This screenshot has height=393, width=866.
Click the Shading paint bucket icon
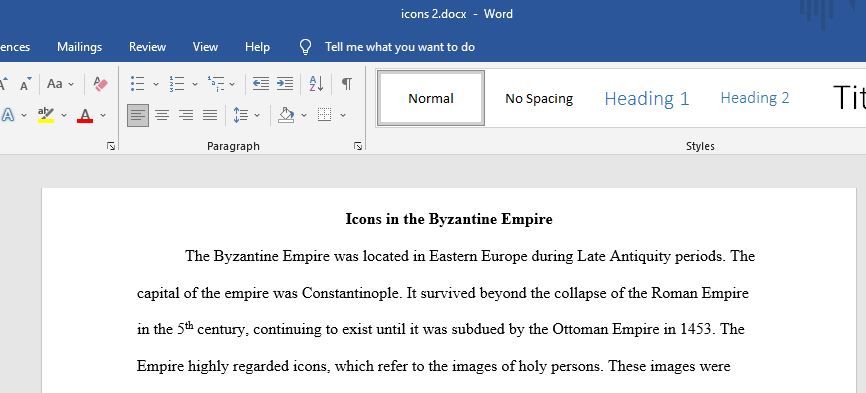pyautogui.click(x=286, y=115)
